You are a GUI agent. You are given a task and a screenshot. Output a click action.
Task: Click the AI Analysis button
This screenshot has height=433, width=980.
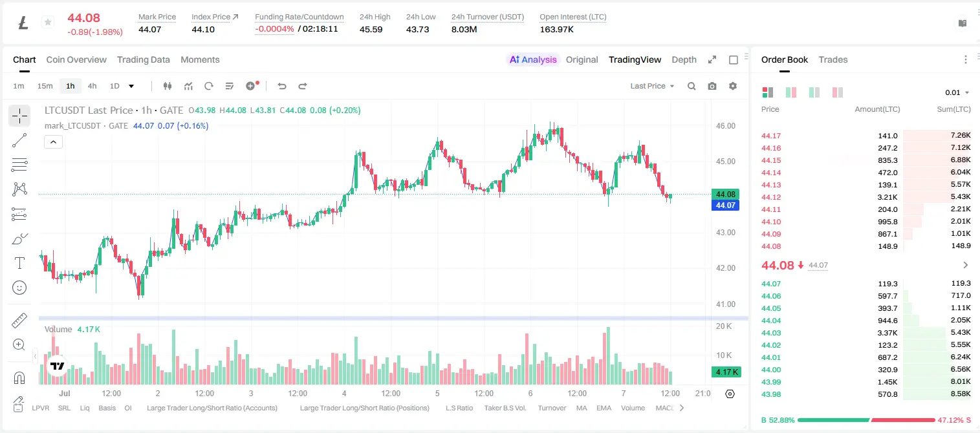pyautogui.click(x=533, y=59)
